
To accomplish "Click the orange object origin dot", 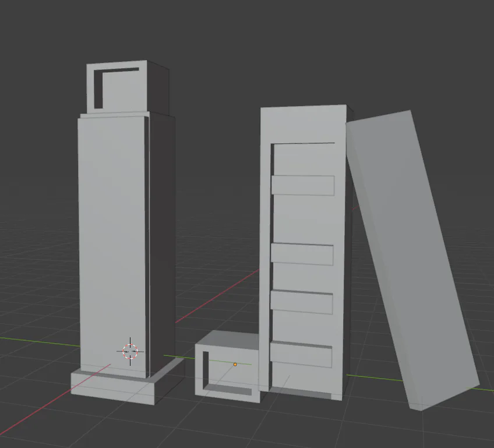I will (235, 365).
